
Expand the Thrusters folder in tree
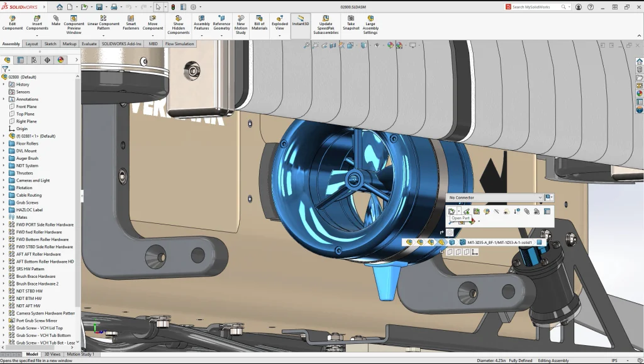coord(4,173)
